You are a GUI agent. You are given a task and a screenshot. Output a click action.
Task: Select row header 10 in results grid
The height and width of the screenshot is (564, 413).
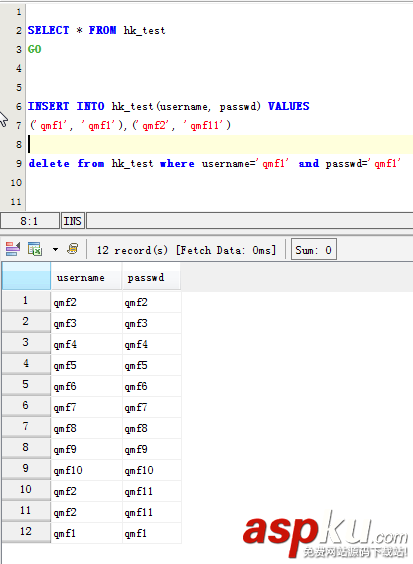click(x=26, y=490)
